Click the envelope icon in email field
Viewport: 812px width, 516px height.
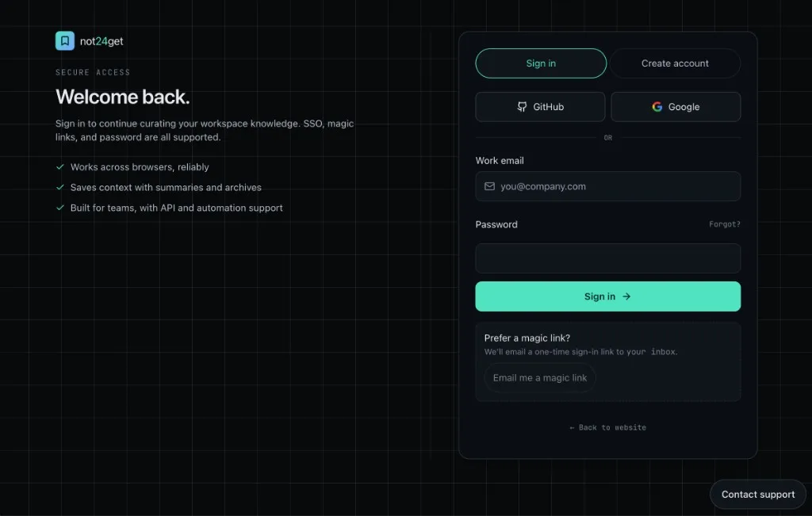click(489, 186)
